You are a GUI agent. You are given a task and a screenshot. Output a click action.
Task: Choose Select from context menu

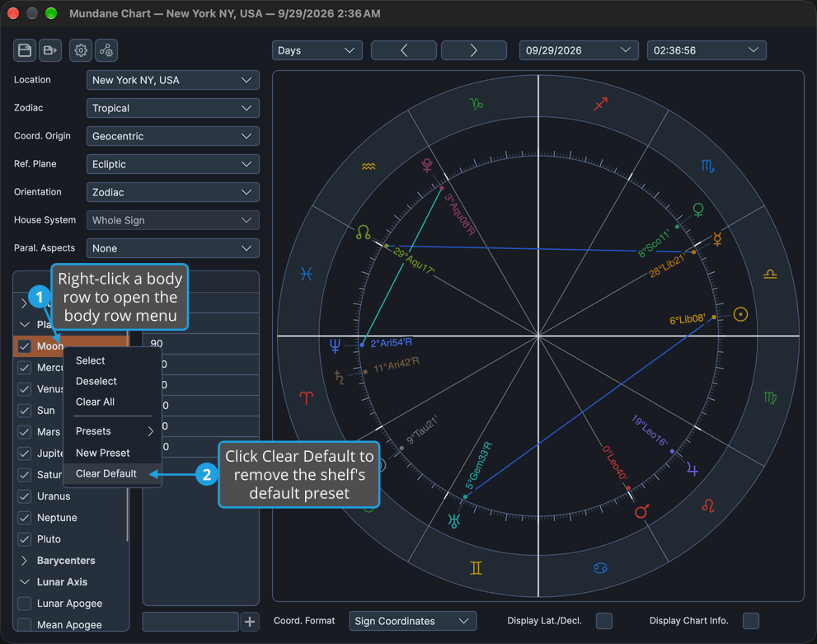(x=113, y=360)
